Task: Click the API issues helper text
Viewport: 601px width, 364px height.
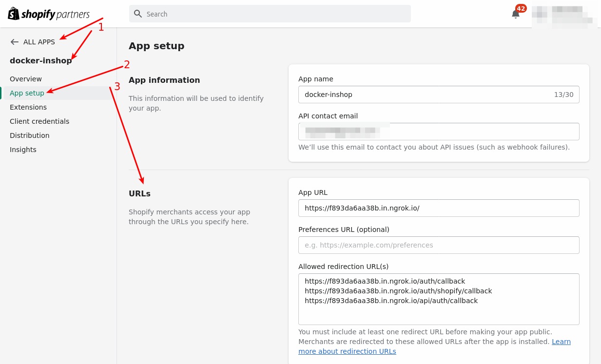Action: (434, 147)
